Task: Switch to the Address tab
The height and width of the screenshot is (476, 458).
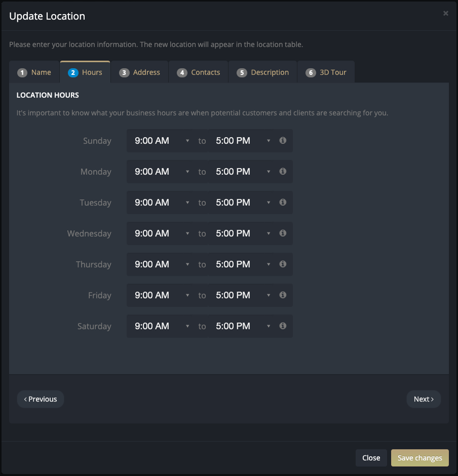Action: (140, 72)
